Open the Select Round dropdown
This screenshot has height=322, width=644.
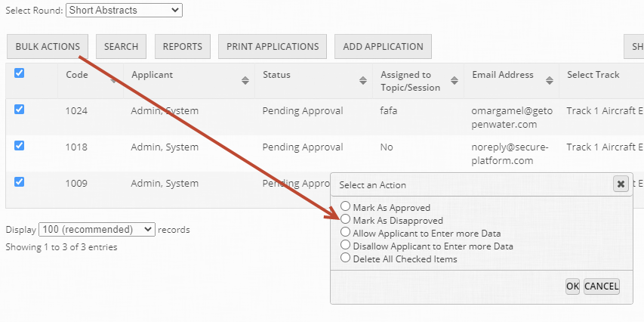[125, 10]
